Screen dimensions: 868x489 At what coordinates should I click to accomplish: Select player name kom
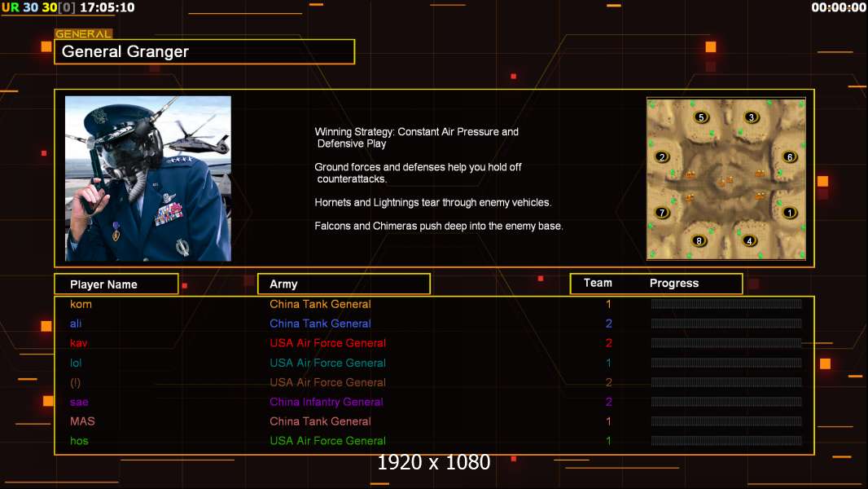[81, 304]
